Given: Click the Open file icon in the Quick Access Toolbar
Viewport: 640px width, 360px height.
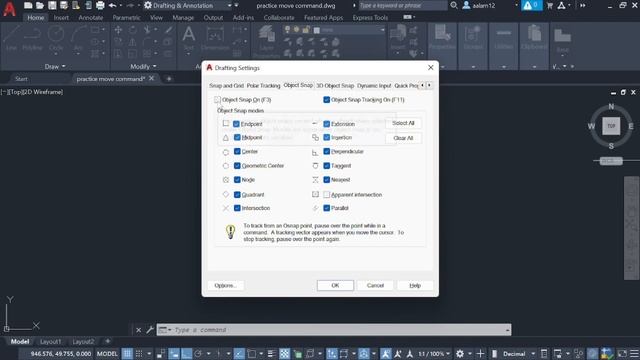Looking at the screenshot, I should (x=40, y=5).
